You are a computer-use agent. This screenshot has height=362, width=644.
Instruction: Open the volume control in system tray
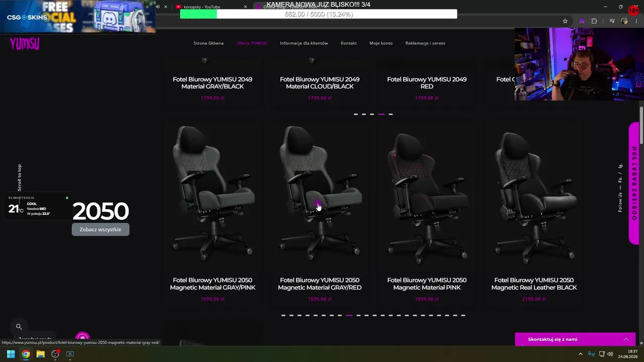tap(610, 354)
